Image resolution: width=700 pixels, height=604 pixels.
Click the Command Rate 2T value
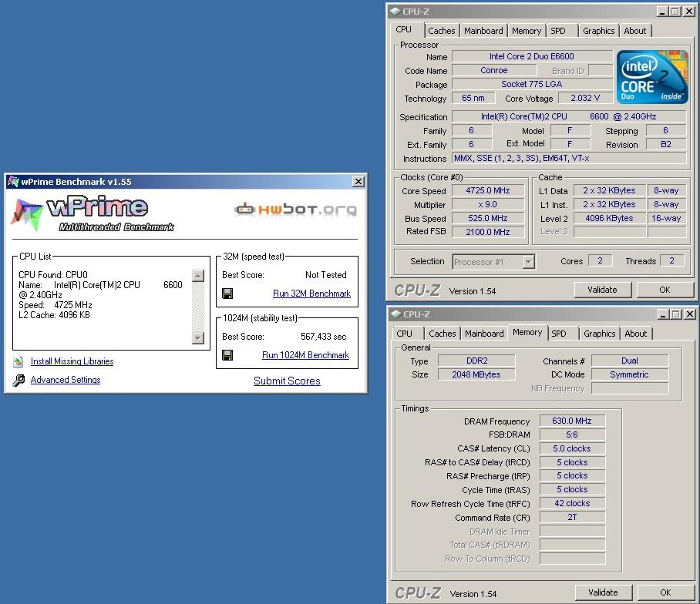(x=572, y=517)
